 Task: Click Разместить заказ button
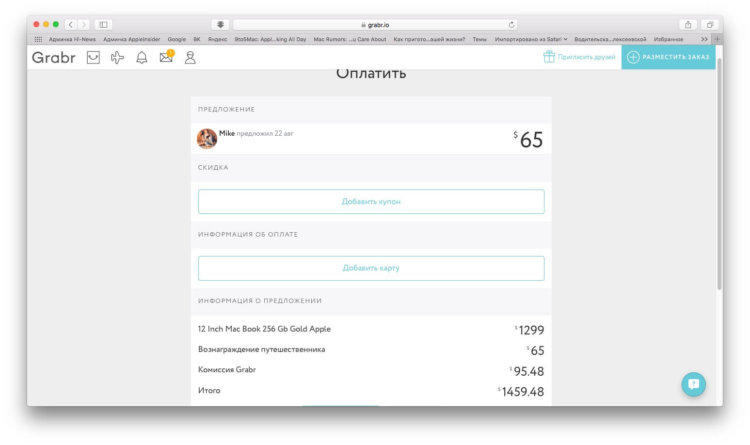pos(668,57)
